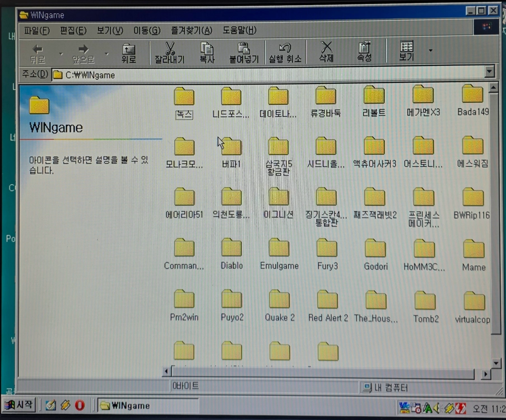The width and height of the screenshot is (506, 420).
Task: Open the 즐겨찾기(A) menu
Action: tap(192, 31)
